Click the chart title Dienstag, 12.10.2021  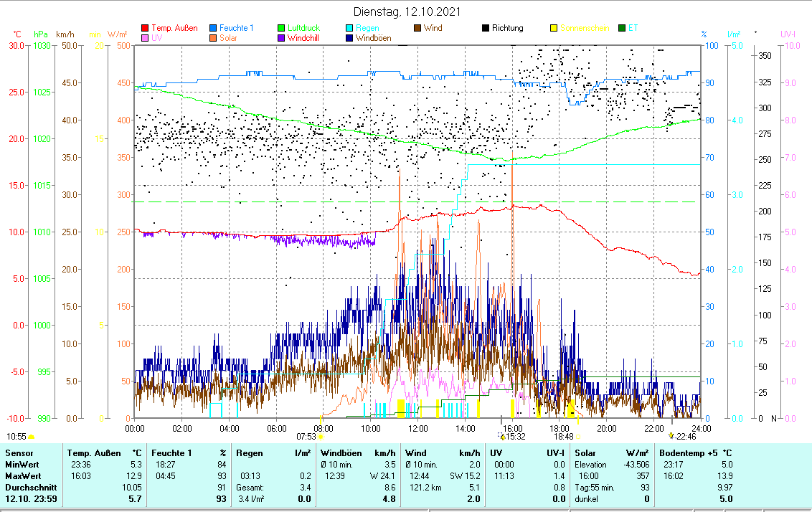(407, 11)
